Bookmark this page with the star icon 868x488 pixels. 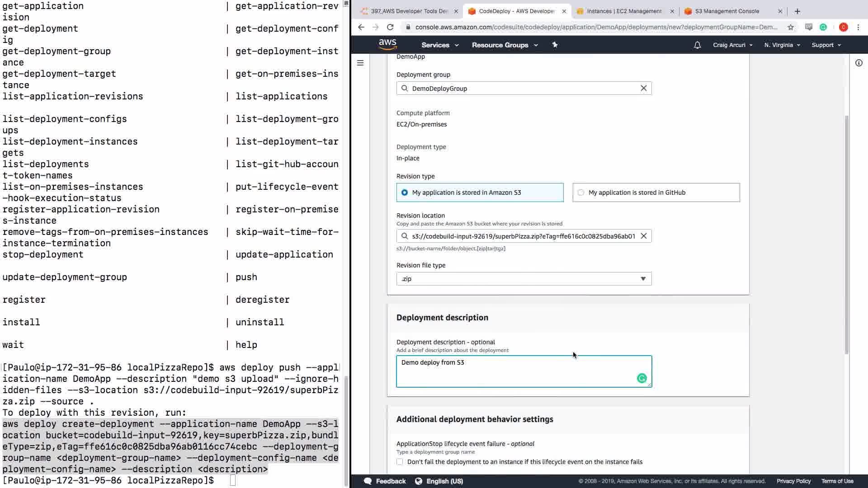[x=790, y=27]
